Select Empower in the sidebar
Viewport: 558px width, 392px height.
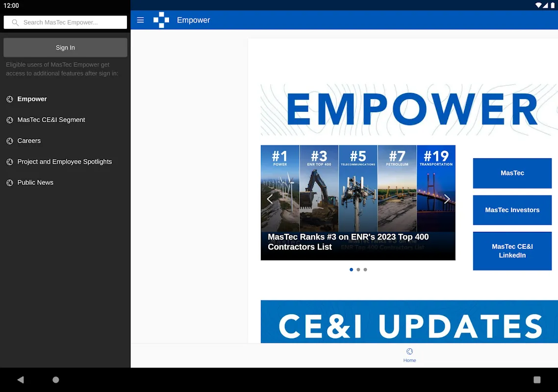tap(65, 99)
